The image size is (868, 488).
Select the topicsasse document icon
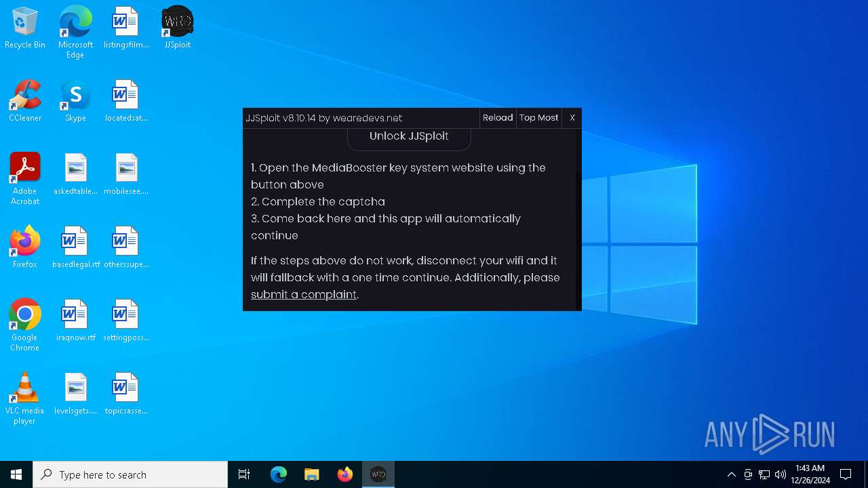tap(126, 394)
